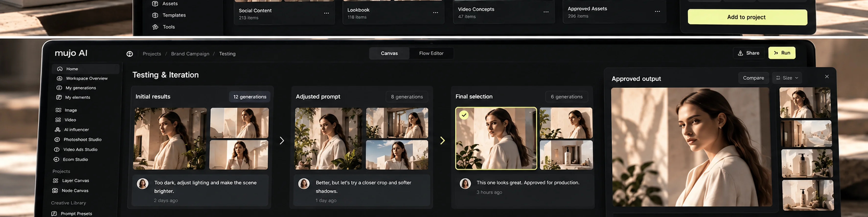Go to Projects breadcrumb

[152, 54]
